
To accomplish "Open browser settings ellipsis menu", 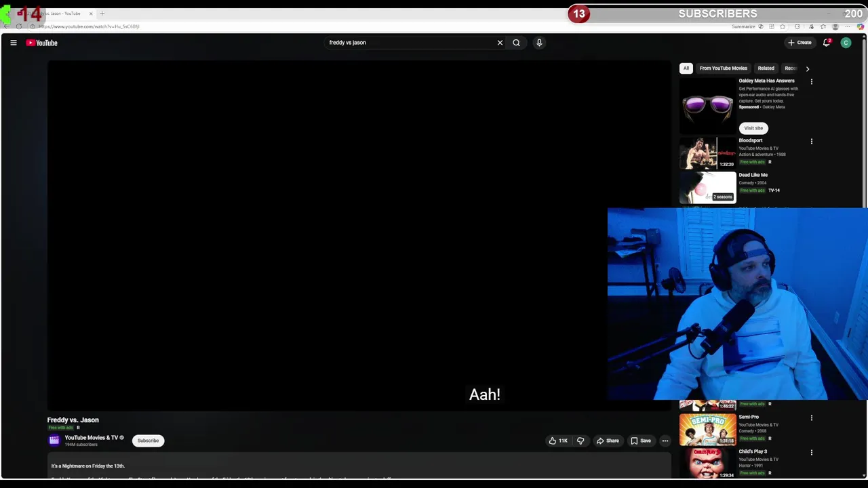I will coord(848,26).
